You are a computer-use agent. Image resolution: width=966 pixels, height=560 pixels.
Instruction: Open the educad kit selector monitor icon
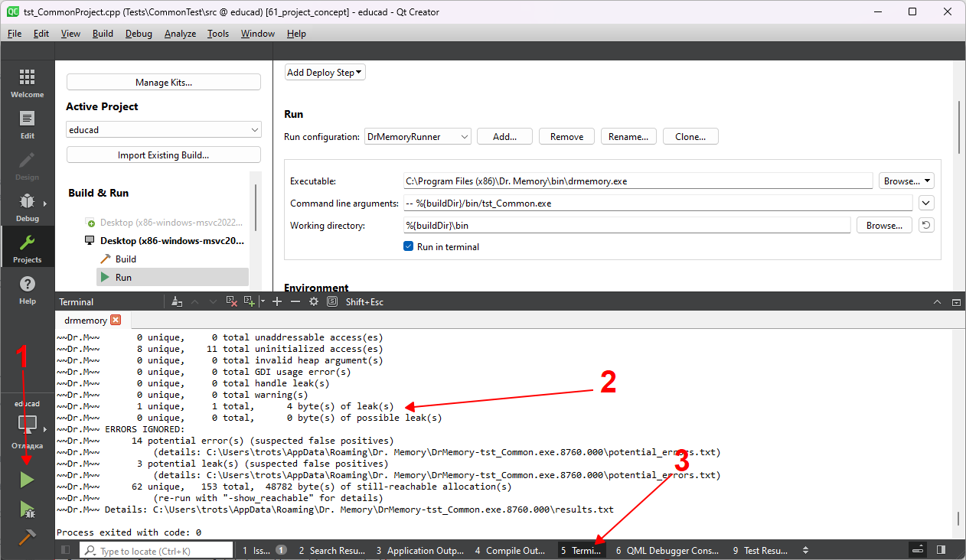27,424
